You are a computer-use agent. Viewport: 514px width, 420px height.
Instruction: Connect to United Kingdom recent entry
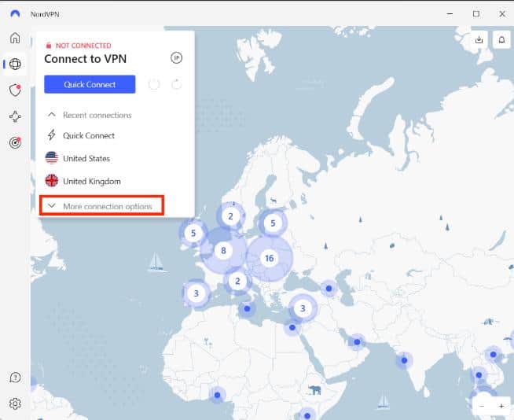92,181
